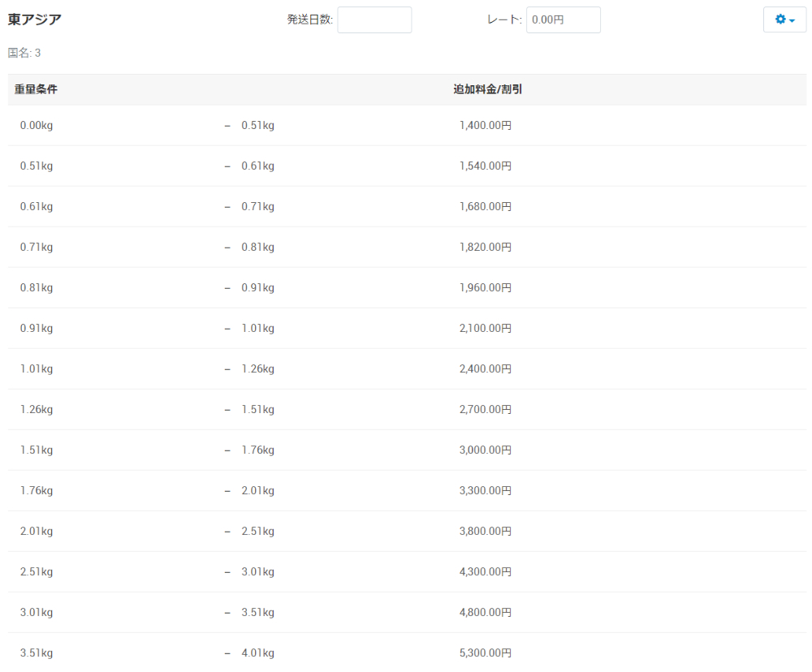Select the 3,000.00円 price cell
Screen dimensions: 812x672
click(x=486, y=450)
